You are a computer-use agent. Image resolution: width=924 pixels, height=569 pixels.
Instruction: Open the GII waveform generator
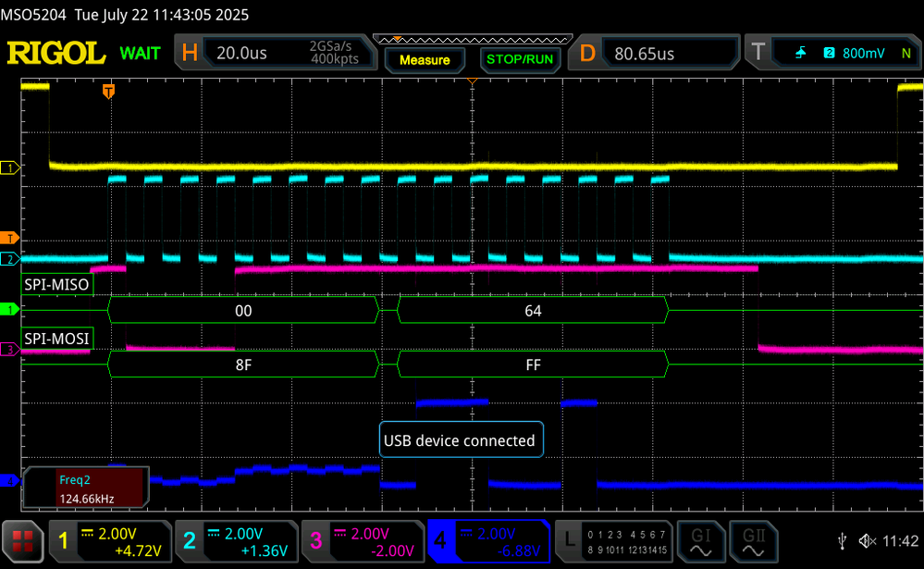tap(754, 540)
